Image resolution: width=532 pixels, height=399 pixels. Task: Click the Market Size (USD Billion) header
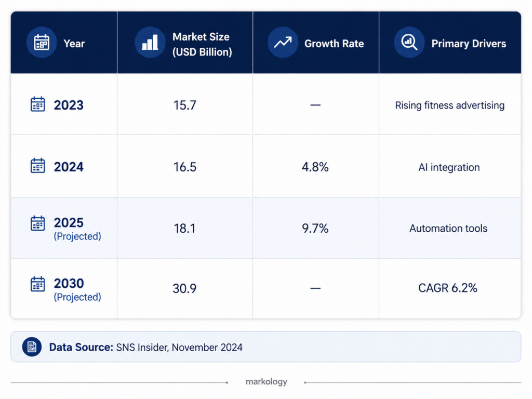tap(202, 44)
